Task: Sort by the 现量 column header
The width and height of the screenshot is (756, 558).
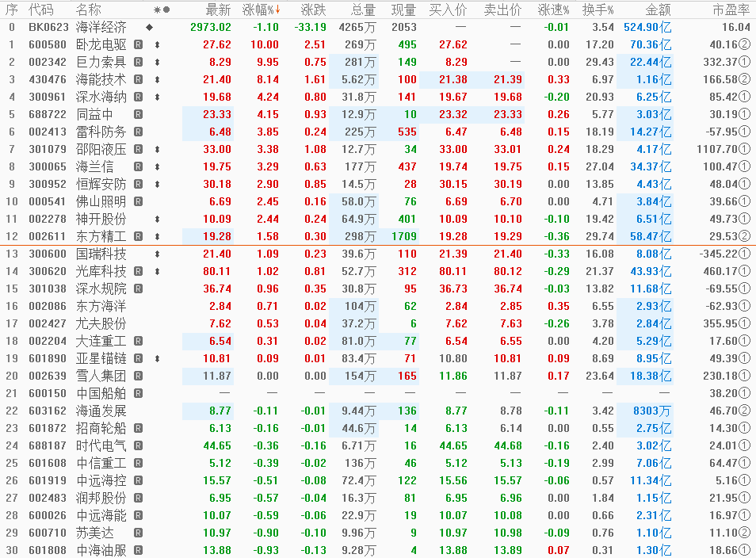Action: click(403, 10)
